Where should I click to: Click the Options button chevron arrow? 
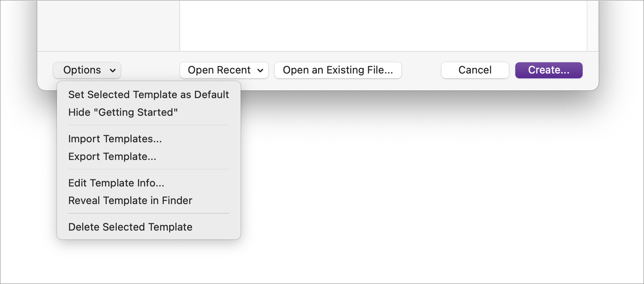coord(113,71)
